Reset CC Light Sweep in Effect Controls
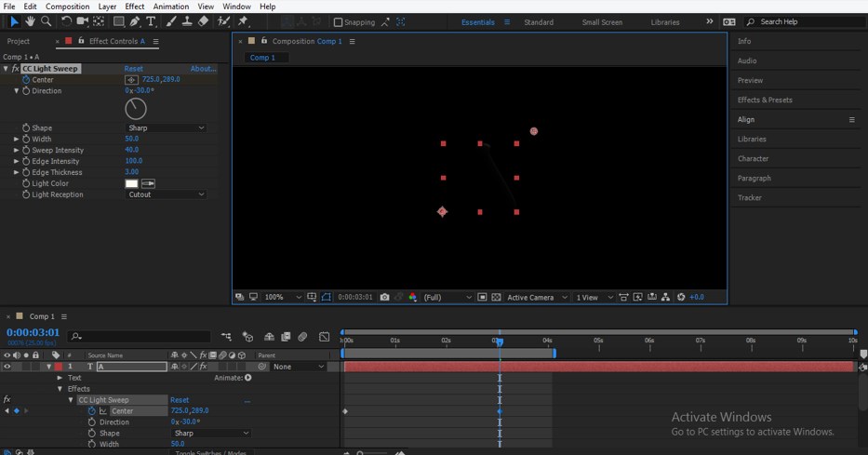 pos(134,69)
